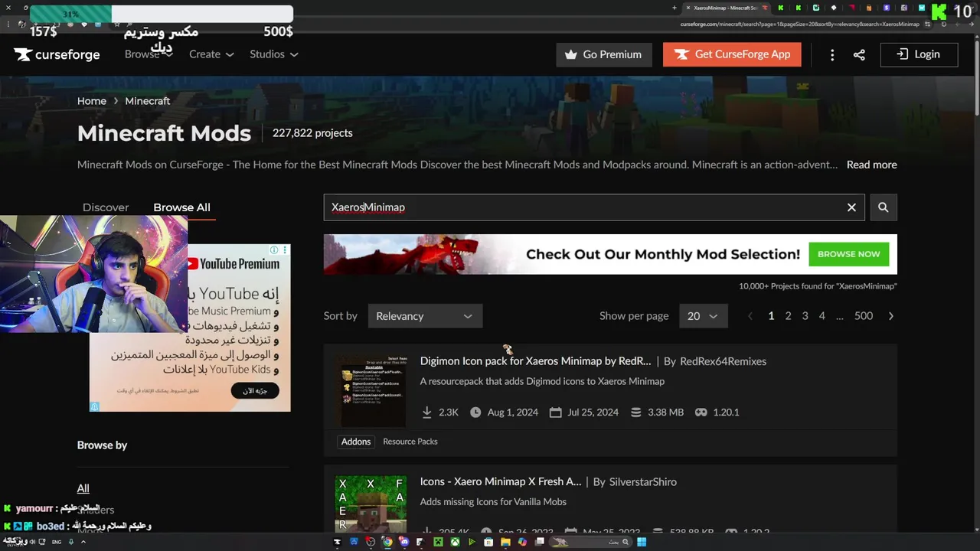Open the Show per page 20 dropdown
This screenshot has height=551, width=980.
(x=704, y=316)
